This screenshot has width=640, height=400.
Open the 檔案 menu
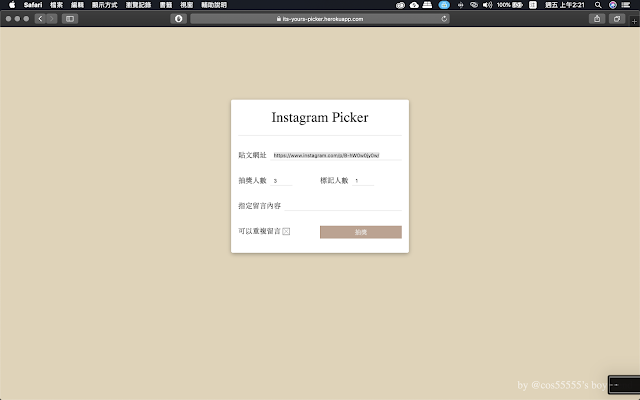coord(56,5)
